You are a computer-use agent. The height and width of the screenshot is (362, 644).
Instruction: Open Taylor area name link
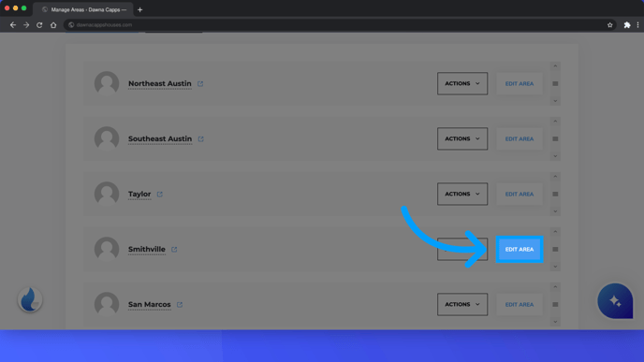pyautogui.click(x=139, y=195)
